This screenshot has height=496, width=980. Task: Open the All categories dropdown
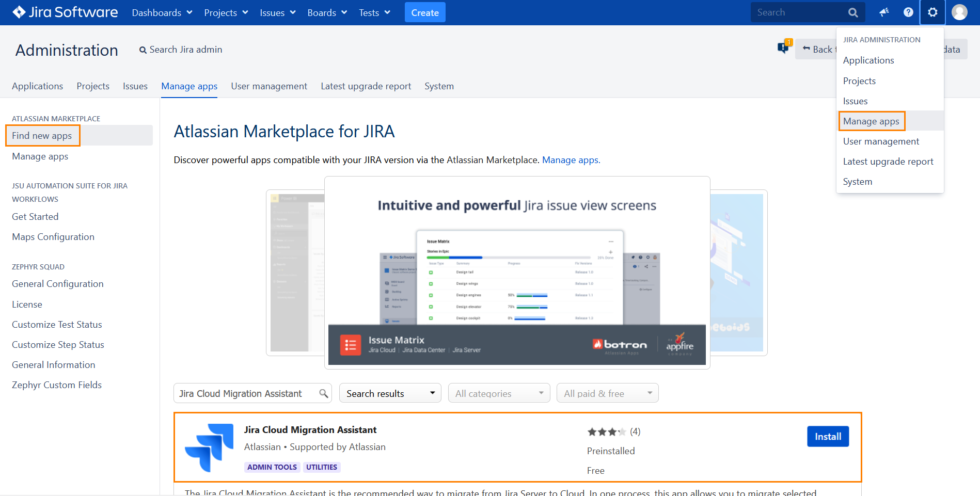coord(499,393)
